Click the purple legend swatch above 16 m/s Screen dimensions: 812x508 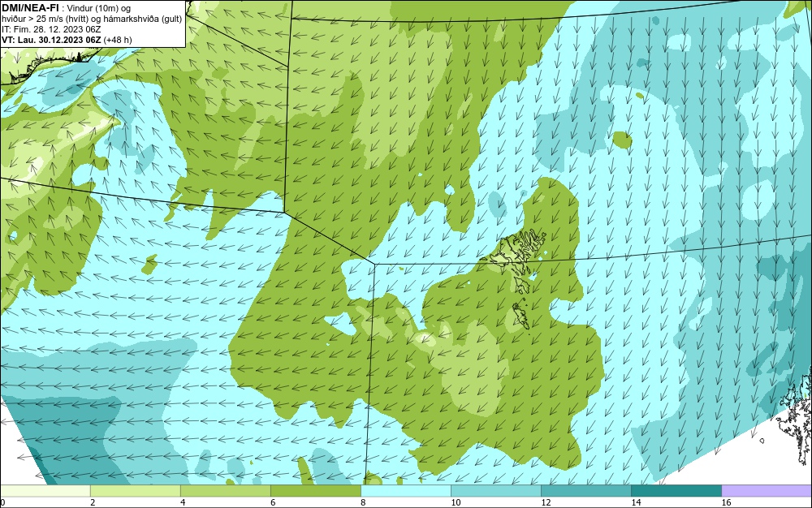[767, 491]
